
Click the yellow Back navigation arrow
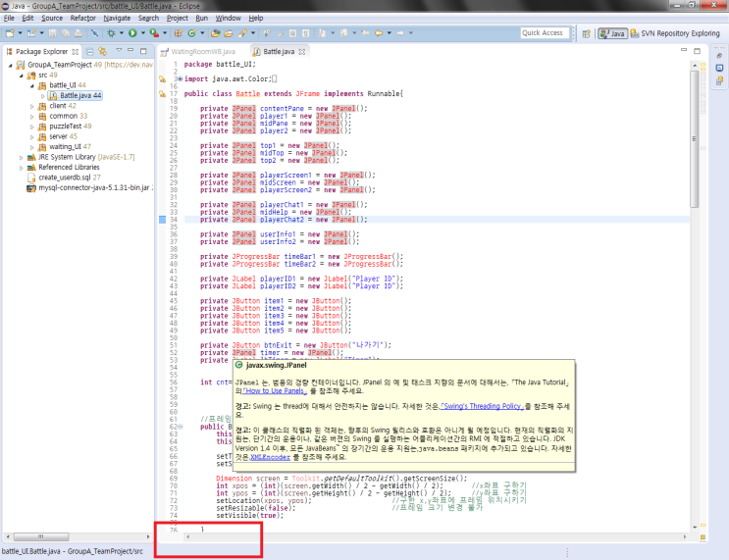click(x=379, y=33)
